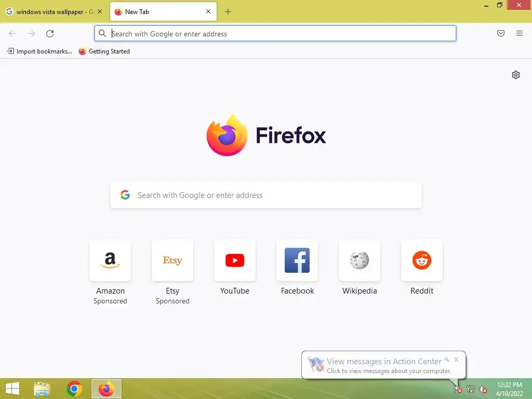Click View messages in Action Center

click(384, 362)
